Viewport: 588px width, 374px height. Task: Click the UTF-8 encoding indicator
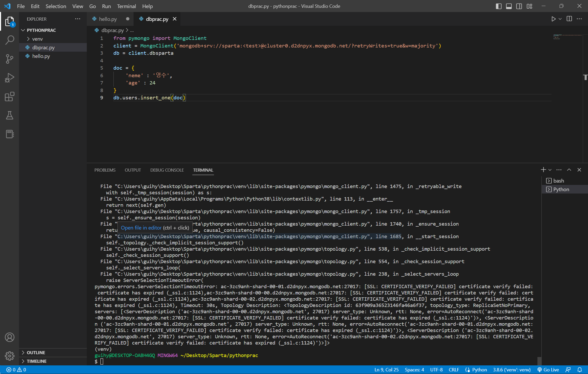436,370
